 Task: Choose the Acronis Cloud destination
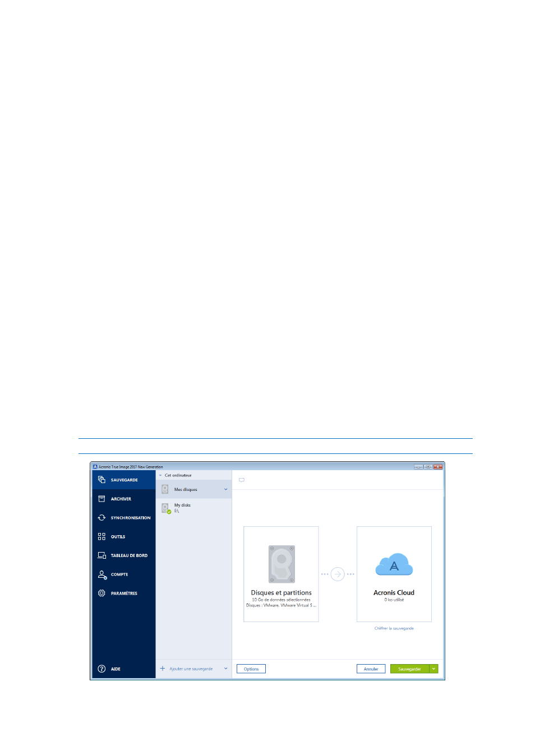394,574
